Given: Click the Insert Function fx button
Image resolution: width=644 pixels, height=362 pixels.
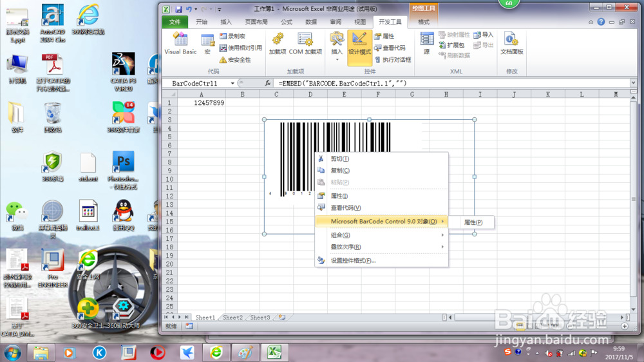Looking at the screenshot, I should click(268, 83).
